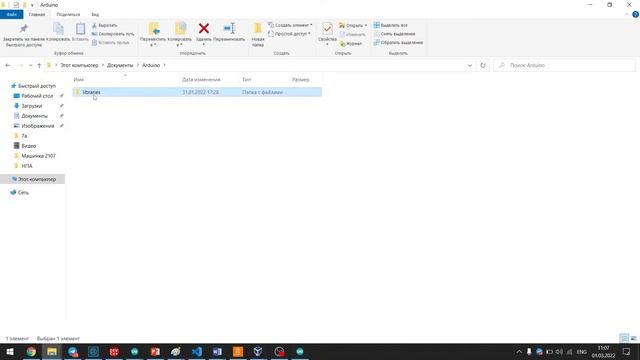640x360 pixels.
Task: Click the Up one level arrow
Action: click(39, 65)
